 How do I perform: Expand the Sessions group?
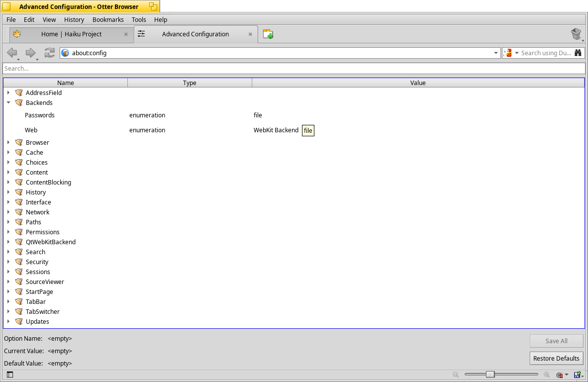click(x=8, y=272)
